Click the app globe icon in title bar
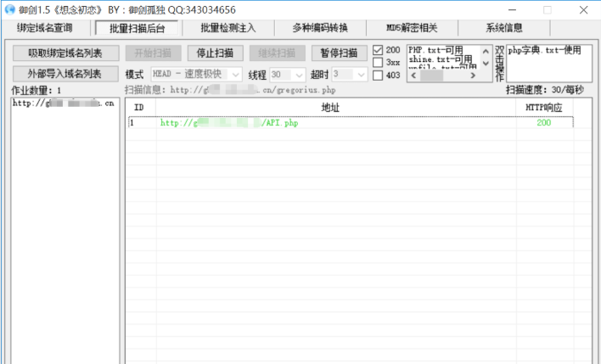This screenshot has width=601, height=364. pyautogui.click(x=9, y=9)
